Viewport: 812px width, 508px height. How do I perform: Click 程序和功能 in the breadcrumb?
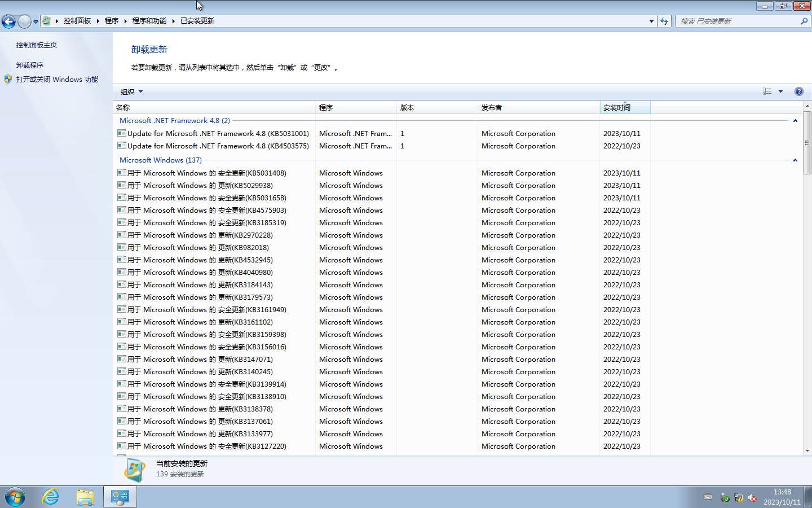[x=149, y=21]
